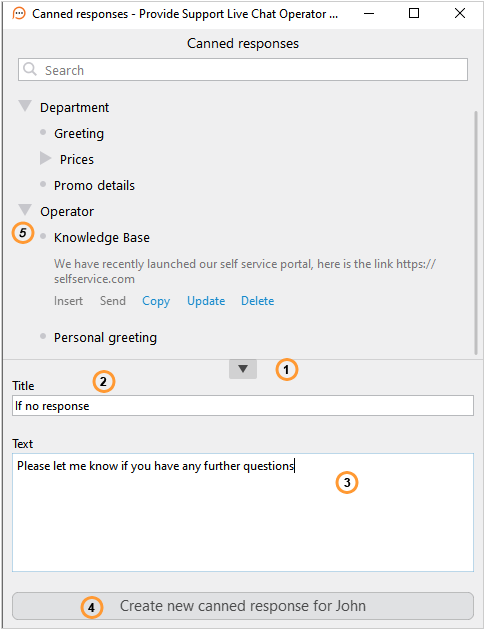
Task: Delete the Knowledge Base response
Action: click(258, 301)
